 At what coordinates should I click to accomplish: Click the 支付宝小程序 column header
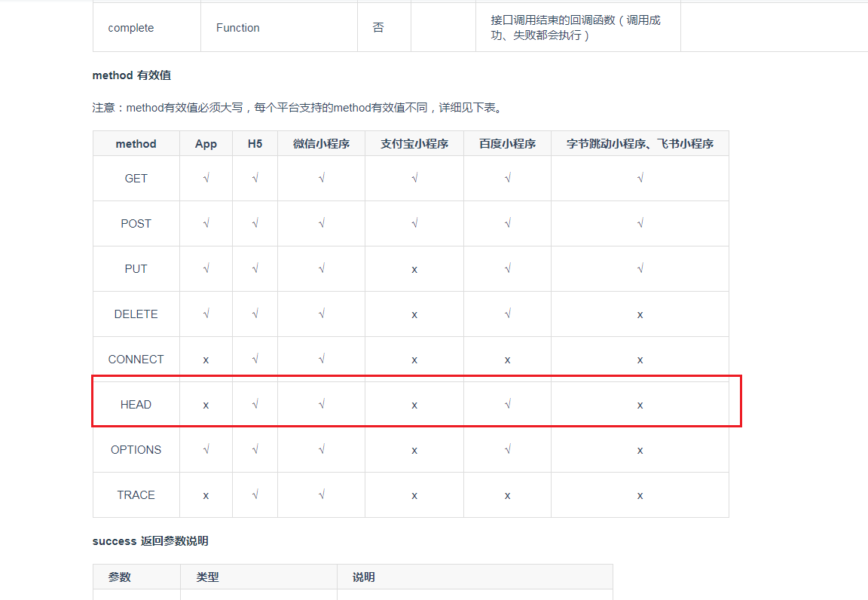click(x=414, y=144)
